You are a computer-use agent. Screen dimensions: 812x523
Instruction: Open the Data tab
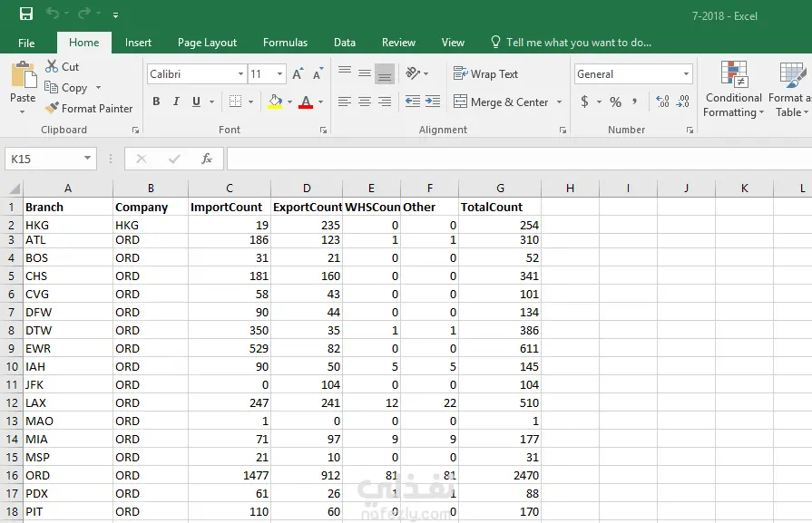345,43
